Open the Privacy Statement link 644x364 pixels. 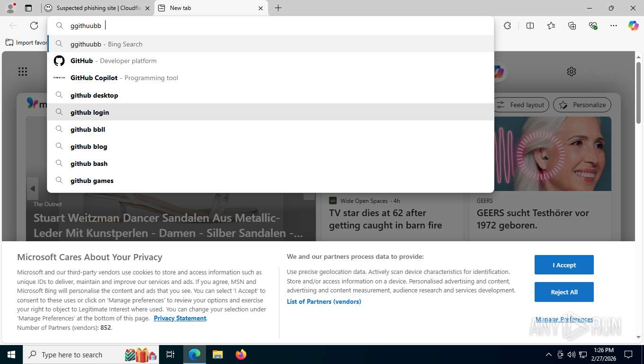pyautogui.click(x=180, y=318)
